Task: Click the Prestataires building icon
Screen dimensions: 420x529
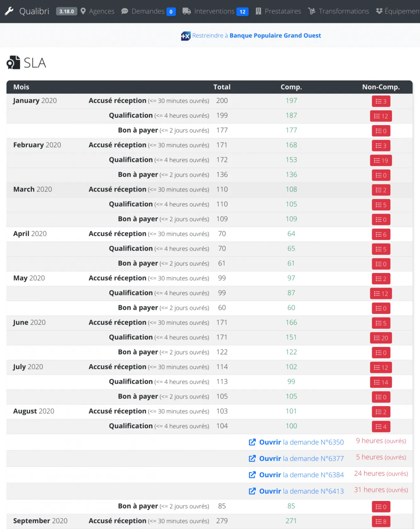Action: 258,11
